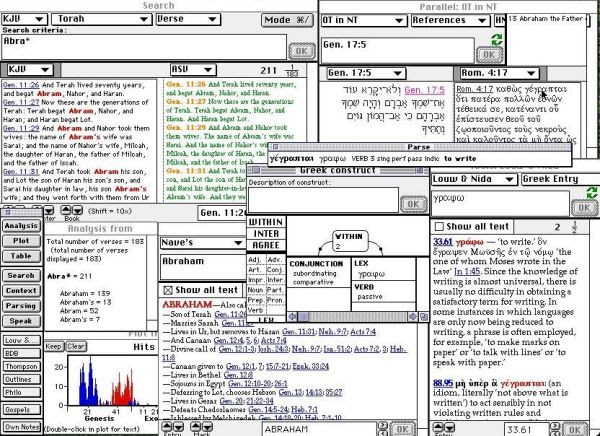Open the ASV pane dropdown
Screen dimensions: 600x436
193,70
